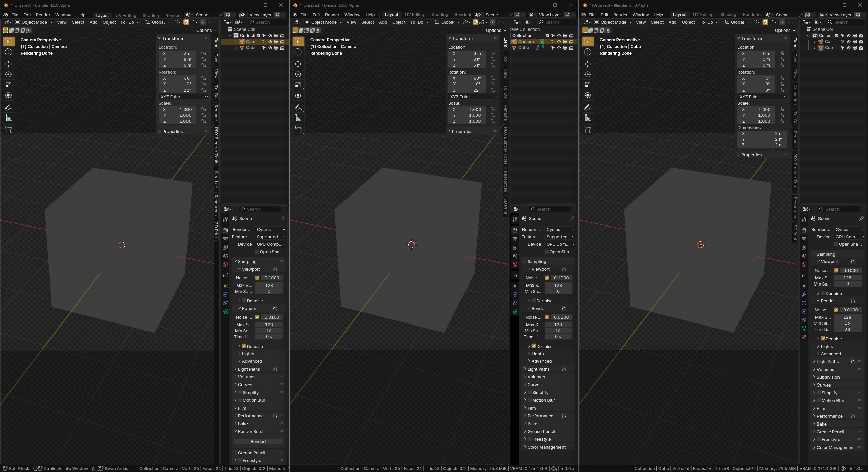Switch to UV Editing tab in Blender 5.0
The height and width of the screenshot is (472, 868).
415,15
